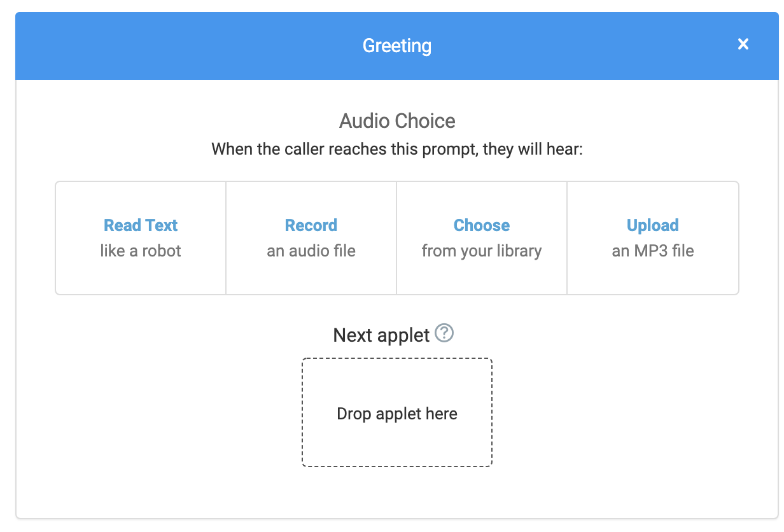The width and height of the screenshot is (784, 532).
Task: Pick the audio library option tile
Action: (x=482, y=274)
